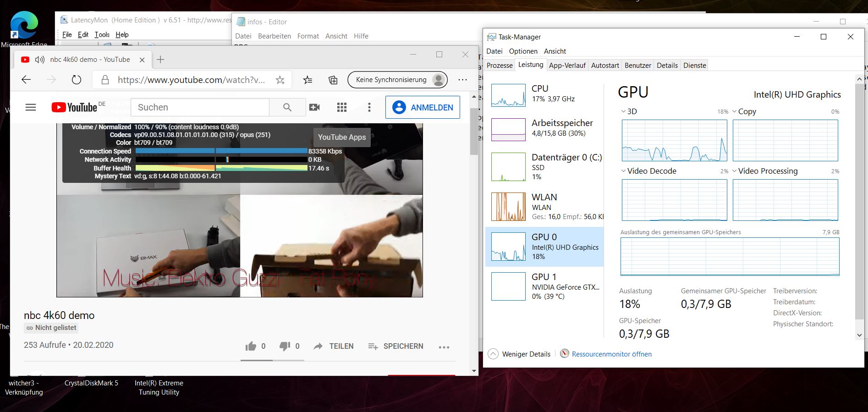Open the File menu in LatencyMon
This screenshot has height=412, width=868.
pyautogui.click(x=67, y=35)
